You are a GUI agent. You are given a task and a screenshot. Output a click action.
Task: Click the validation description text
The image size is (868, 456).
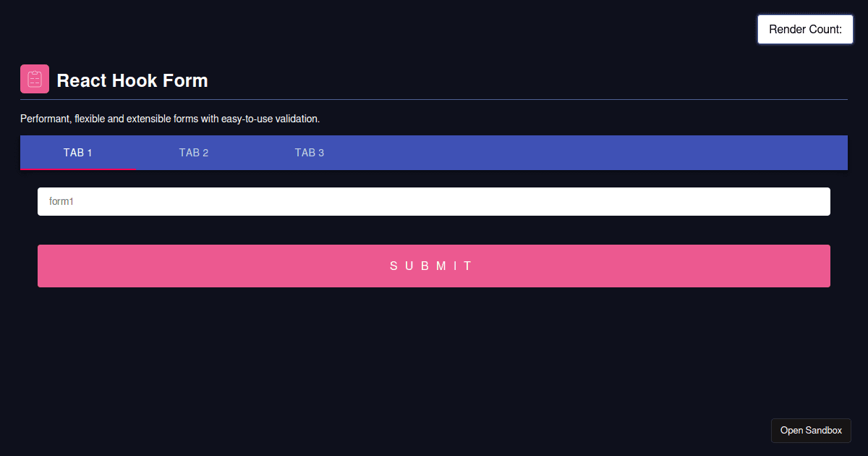(x=170, y=119)
